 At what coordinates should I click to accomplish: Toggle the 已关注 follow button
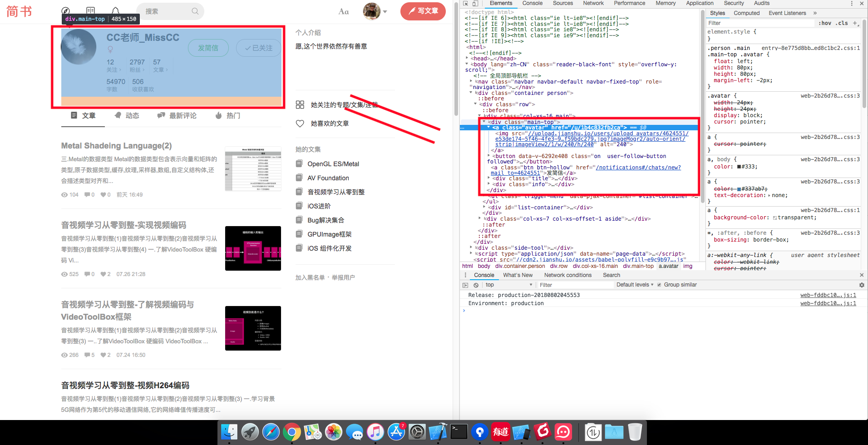(x=259, y=48)
